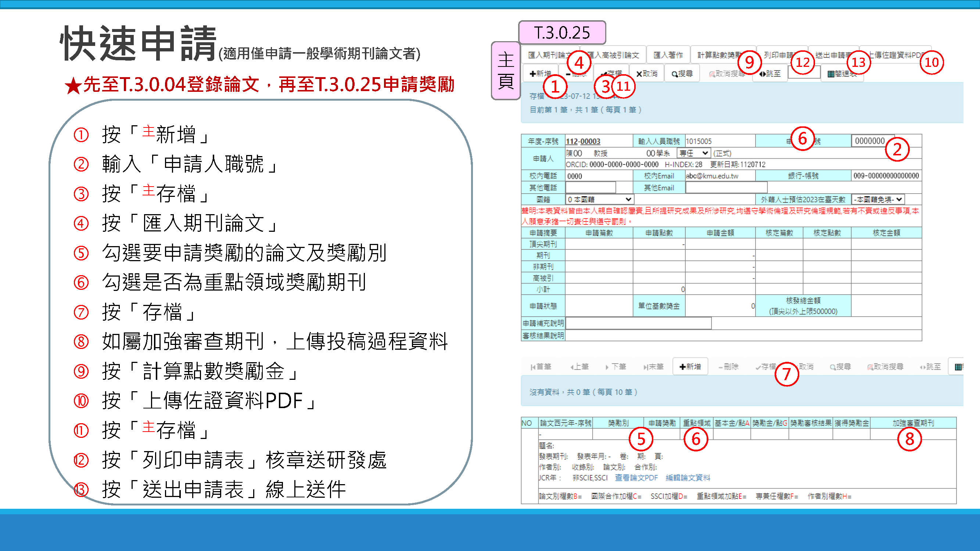Viewport: 980px width, 551px height.
Task: Open the 專任 employment type dropdown
Action: pyautogui.click(x=693, y=153)
